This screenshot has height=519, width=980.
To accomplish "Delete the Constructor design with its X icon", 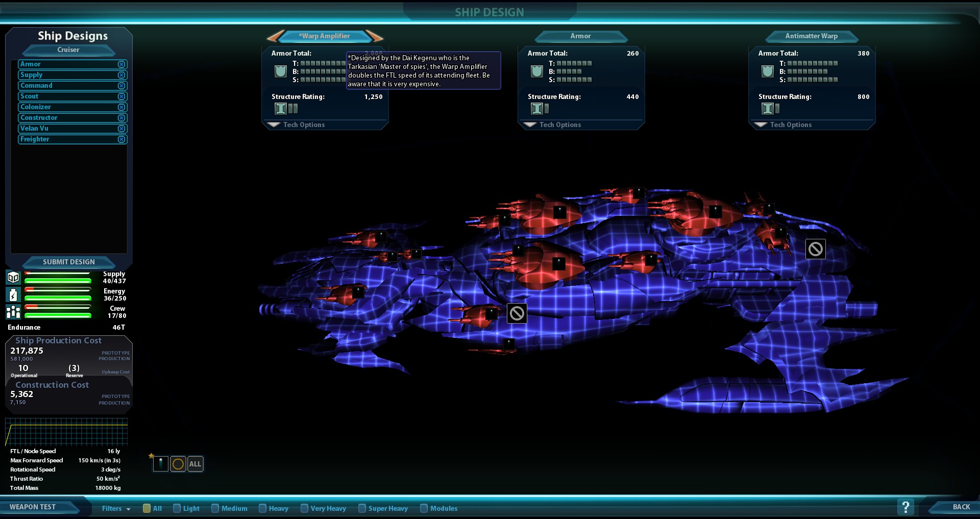I will click(x=121, y=118).
